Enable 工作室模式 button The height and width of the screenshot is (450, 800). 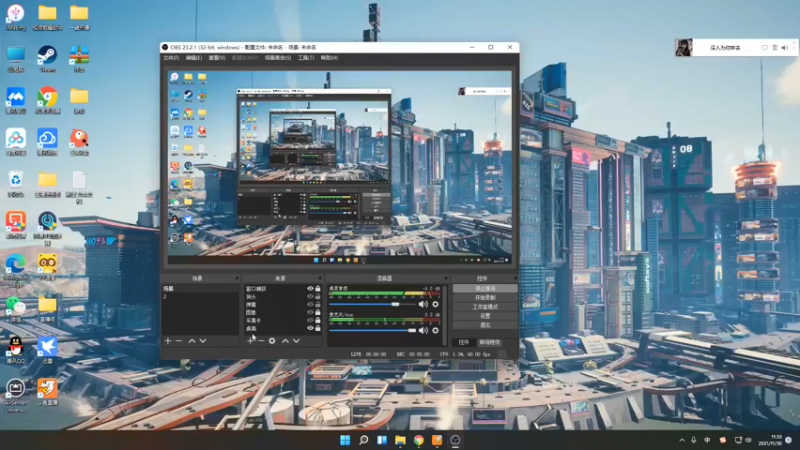click(485, 307)
